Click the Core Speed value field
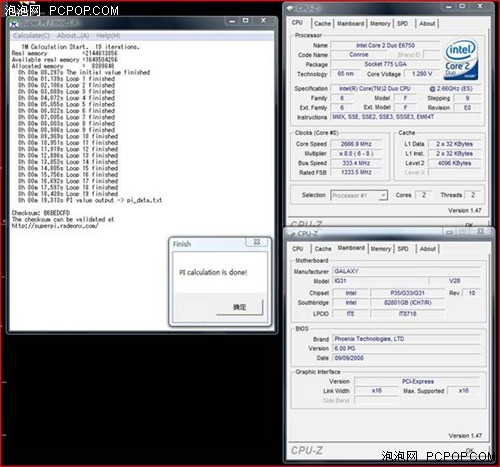Image resolution: width=500 pixels, height=467 pixels. [356, 144]
